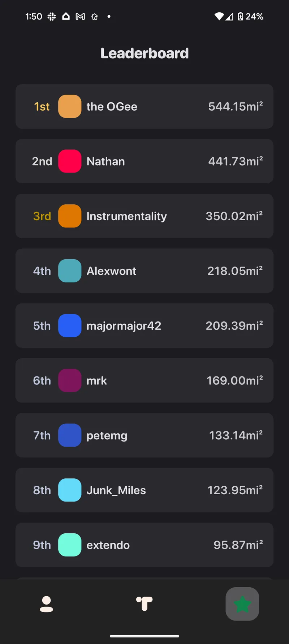This screenshot has width=289, height=644.
Task: Tap Alexwont's teal color square
Action: coord(70,271)
